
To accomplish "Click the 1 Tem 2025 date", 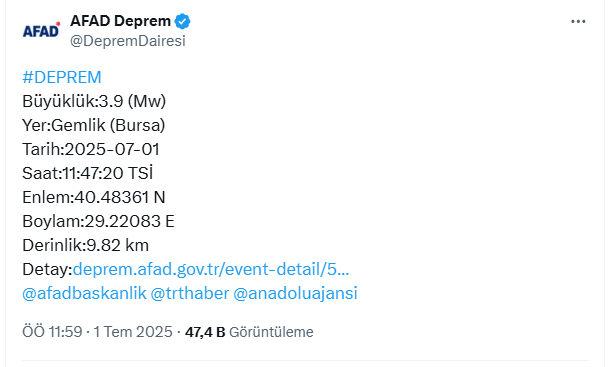I will [133, 332].
